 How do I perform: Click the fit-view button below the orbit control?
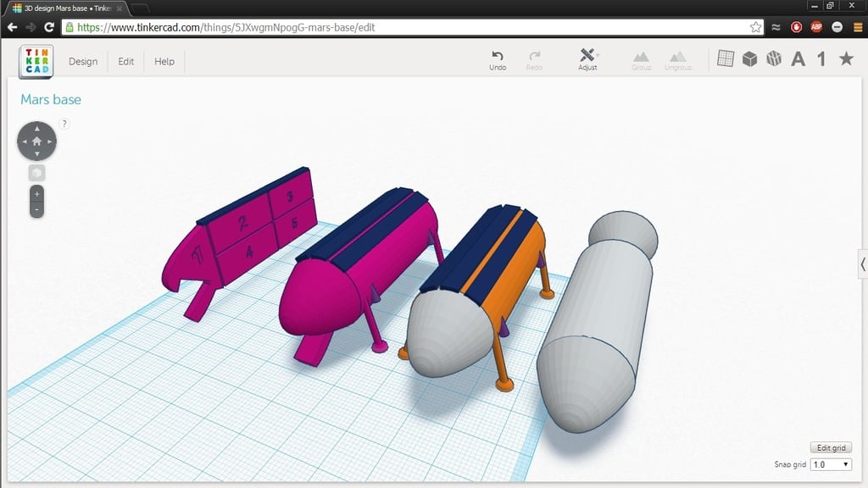click(36, 173)
